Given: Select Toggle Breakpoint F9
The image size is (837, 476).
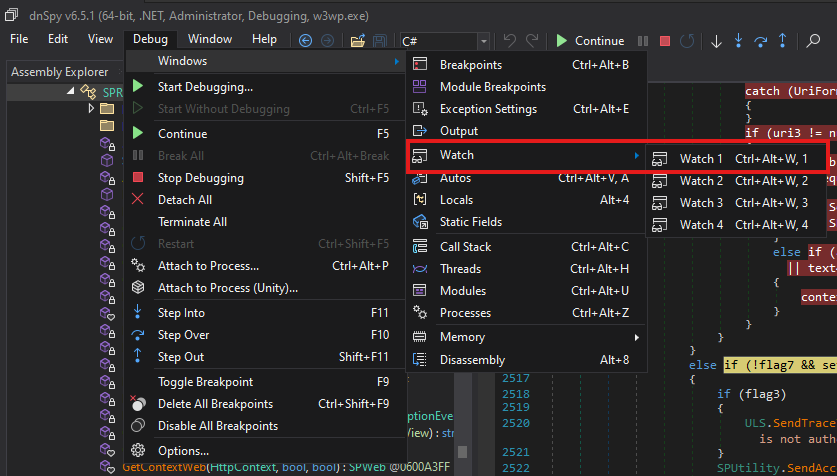Looking at the screenshot, I should (x=265, y=382).
